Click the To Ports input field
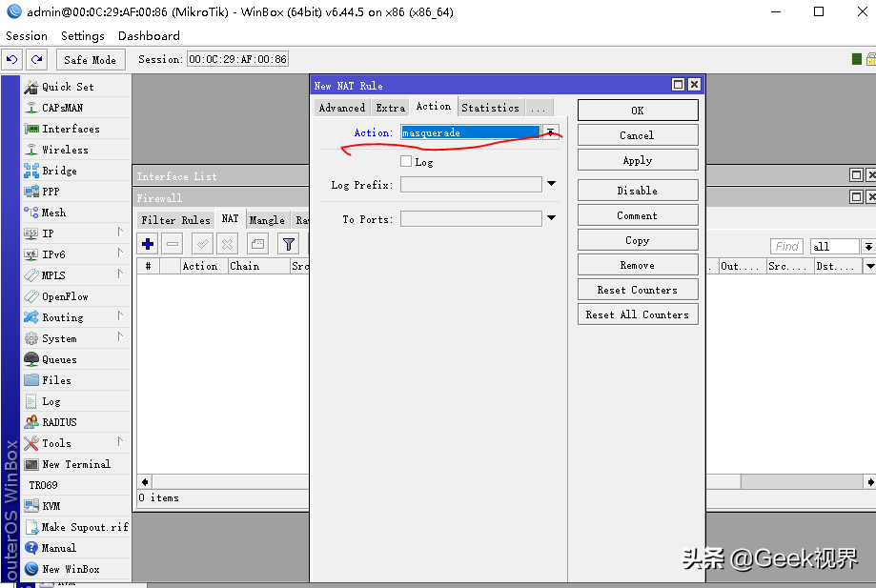The width and height of the screenshot is (876, 588). pos(471,218)
